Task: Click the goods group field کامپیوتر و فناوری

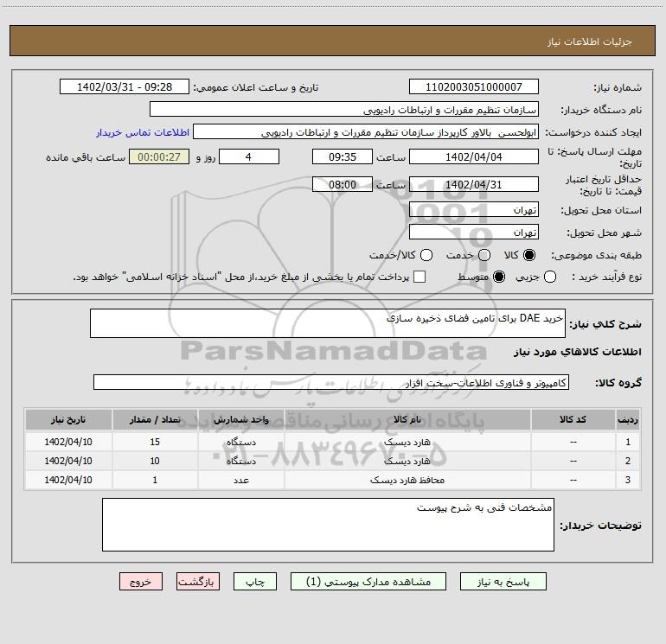Action: [331, 382]
